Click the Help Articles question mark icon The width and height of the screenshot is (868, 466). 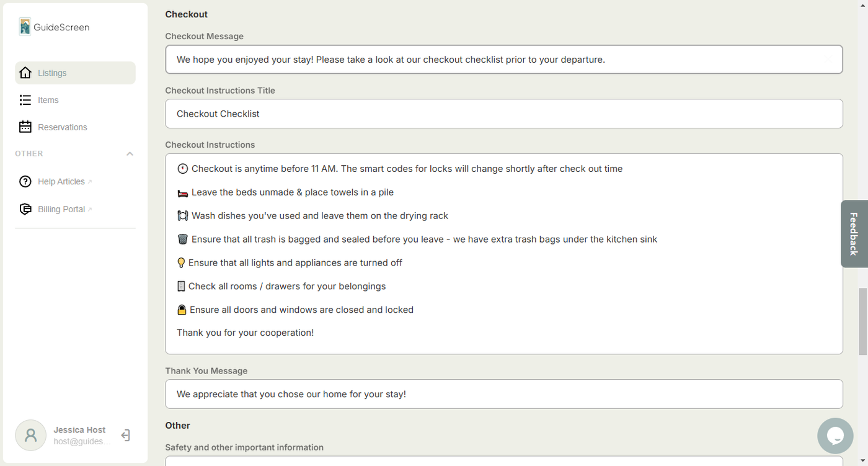(25, 182)
